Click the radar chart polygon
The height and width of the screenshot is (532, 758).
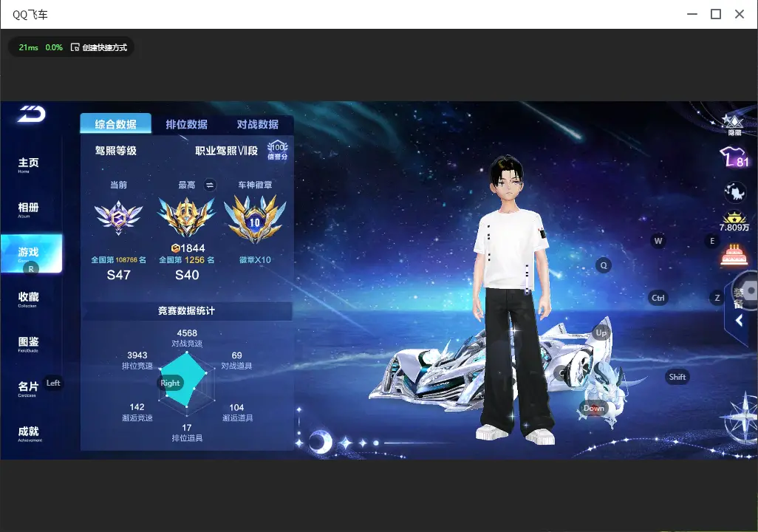pos(184,380)
